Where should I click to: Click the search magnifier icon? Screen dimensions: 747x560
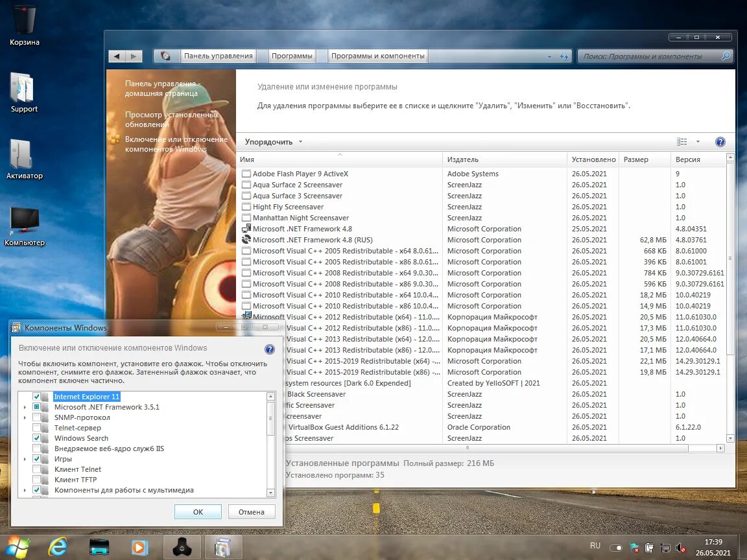tap(726, 56)
